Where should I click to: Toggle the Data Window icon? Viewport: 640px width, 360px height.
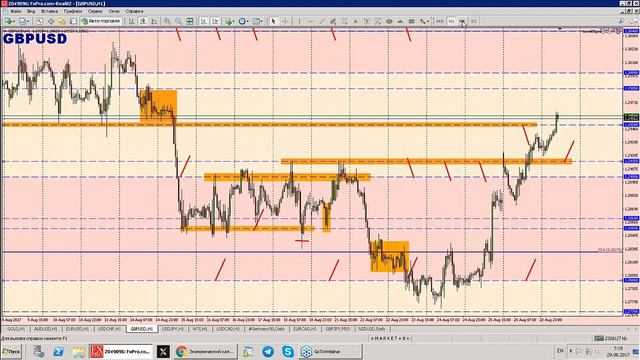point(51,21)
